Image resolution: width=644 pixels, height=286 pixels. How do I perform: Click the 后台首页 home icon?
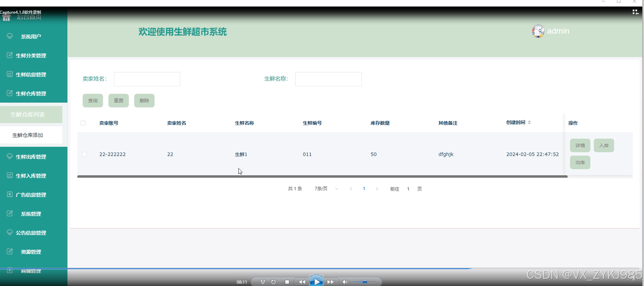coord(6,17)
